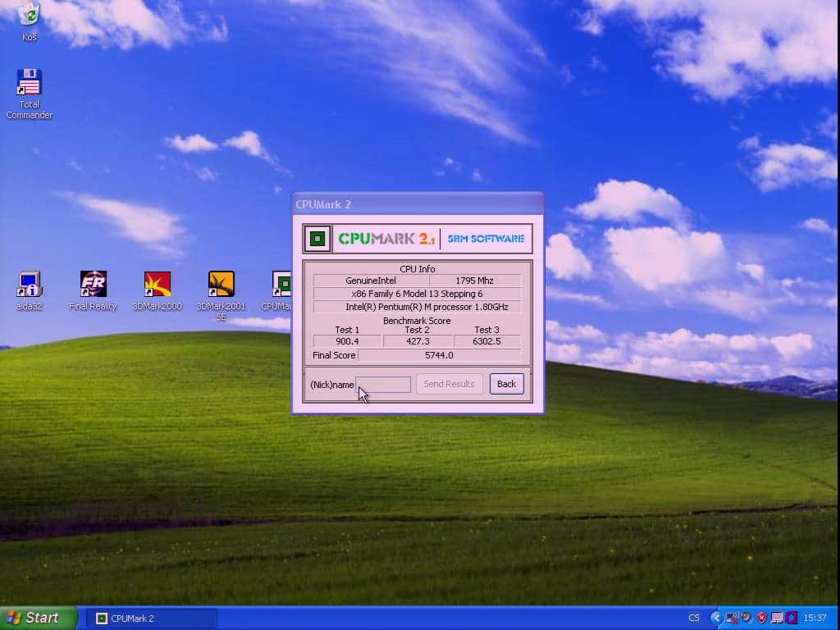
Task: Select the Final Reality desktop shortcut
Action: (x=94, y=291)
